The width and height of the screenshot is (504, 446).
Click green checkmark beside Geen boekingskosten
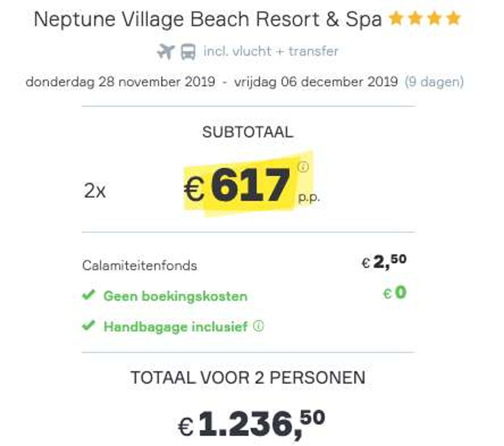[88, 295]
